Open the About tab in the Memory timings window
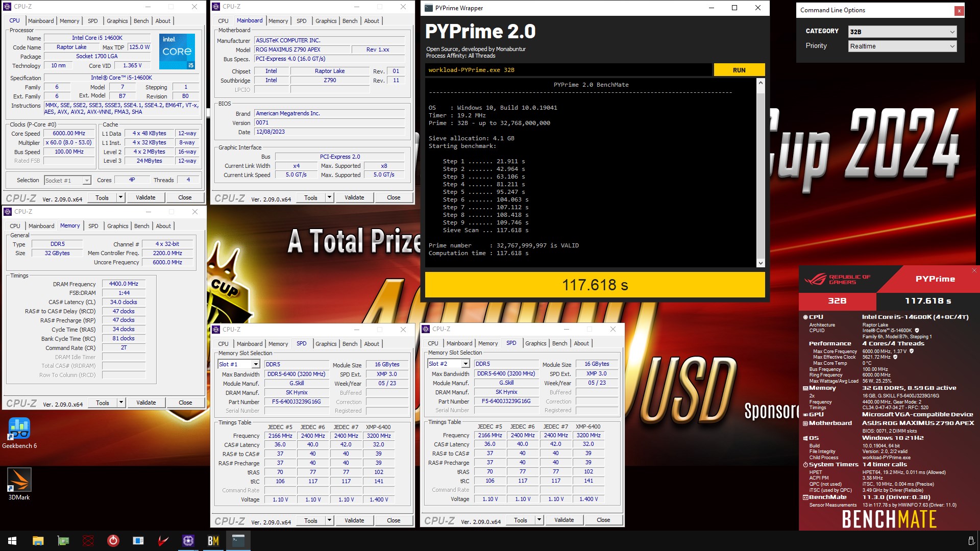This screenshot has height=551, width=980. pos(163,226)
